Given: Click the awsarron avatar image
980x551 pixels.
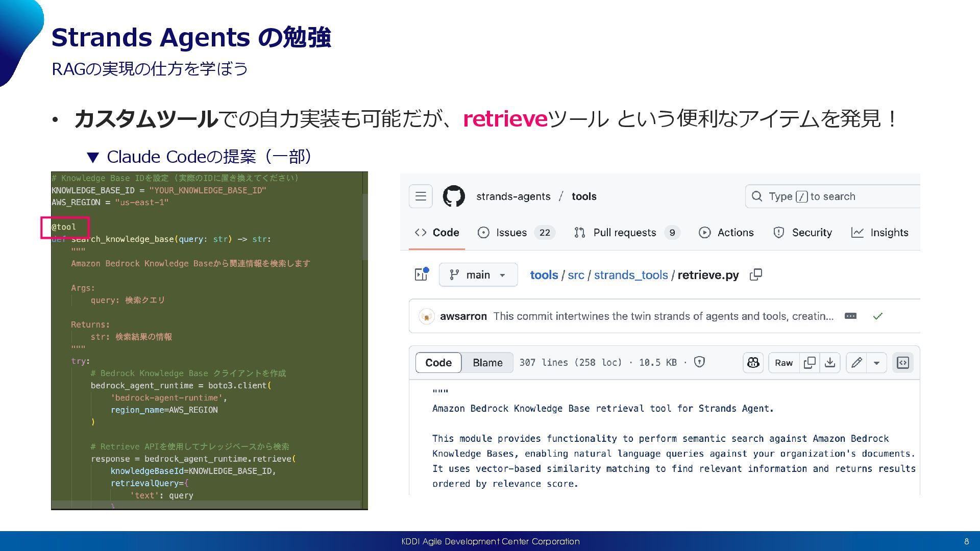Looking at the screenshot, I should tap(426, 316).
